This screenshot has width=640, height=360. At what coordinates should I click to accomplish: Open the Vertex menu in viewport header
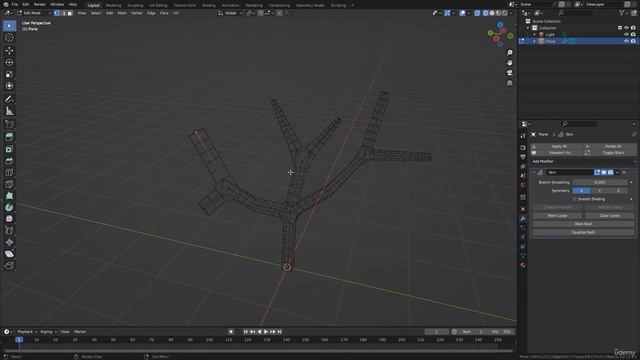point(136,13)
